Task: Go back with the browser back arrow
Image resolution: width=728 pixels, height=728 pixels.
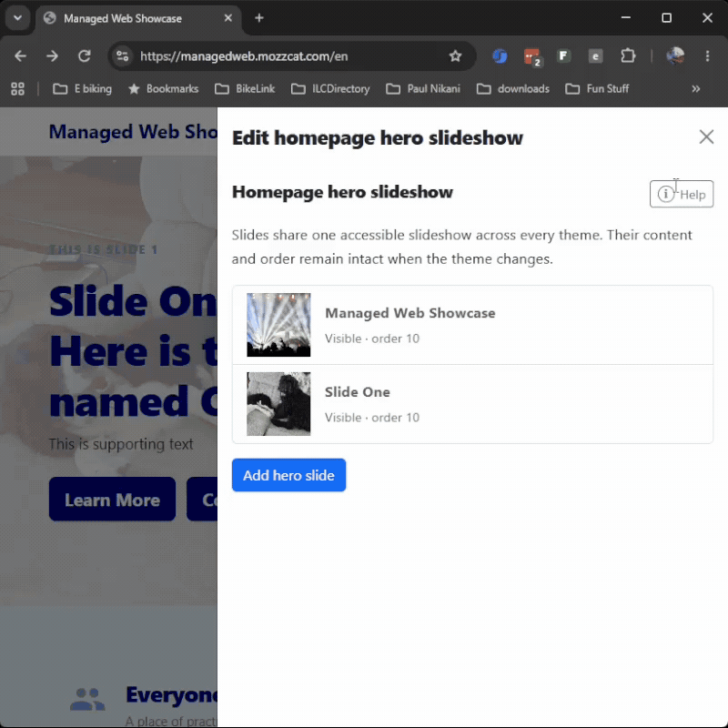Action: point(20,56)
